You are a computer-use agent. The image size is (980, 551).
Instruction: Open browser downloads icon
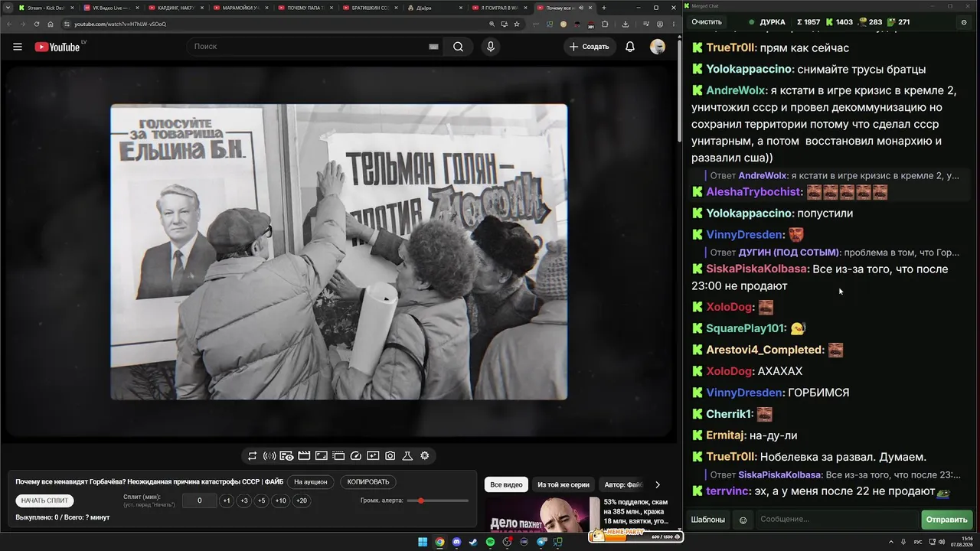[626, 24]
